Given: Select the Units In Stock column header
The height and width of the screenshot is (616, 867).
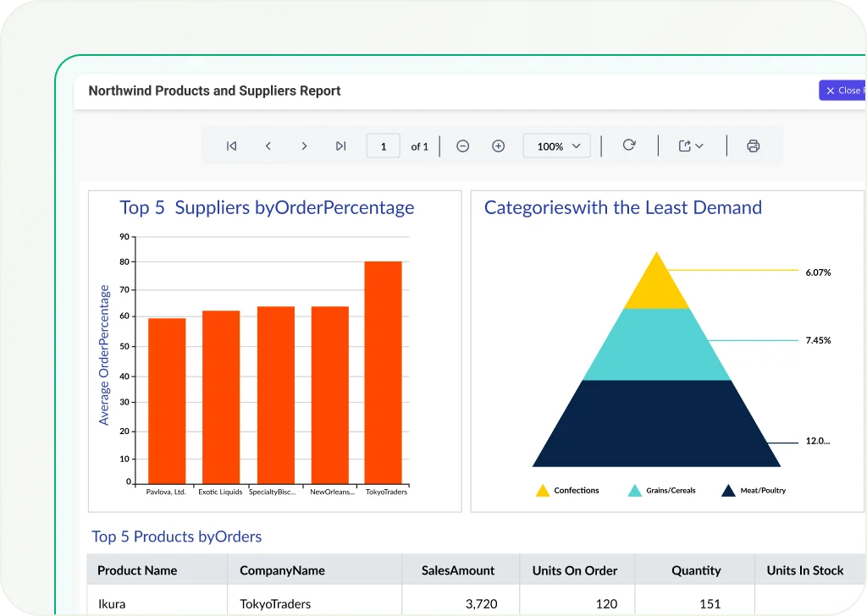Looking at the screenshot, I should (x=806, y=569).
